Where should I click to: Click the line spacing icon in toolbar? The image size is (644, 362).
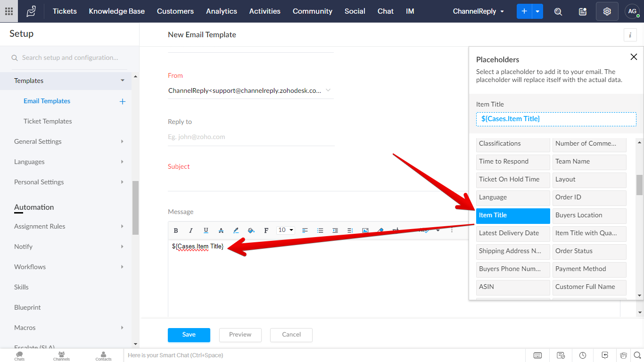tap(350, 230)
